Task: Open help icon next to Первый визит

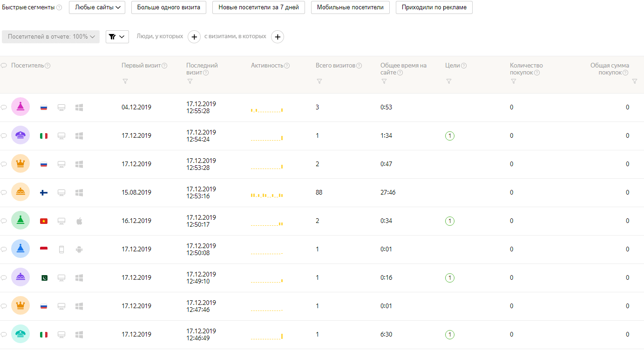Action: click(164, 66)
